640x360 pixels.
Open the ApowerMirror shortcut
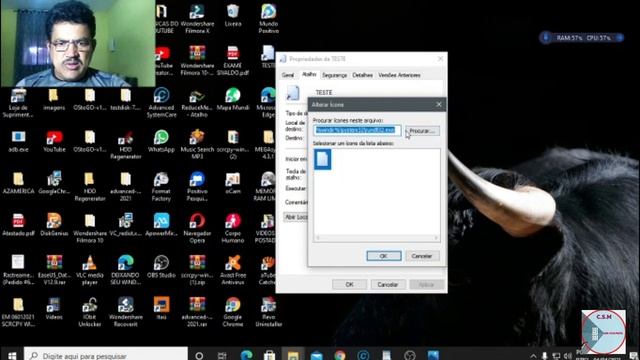click(162, 225)
